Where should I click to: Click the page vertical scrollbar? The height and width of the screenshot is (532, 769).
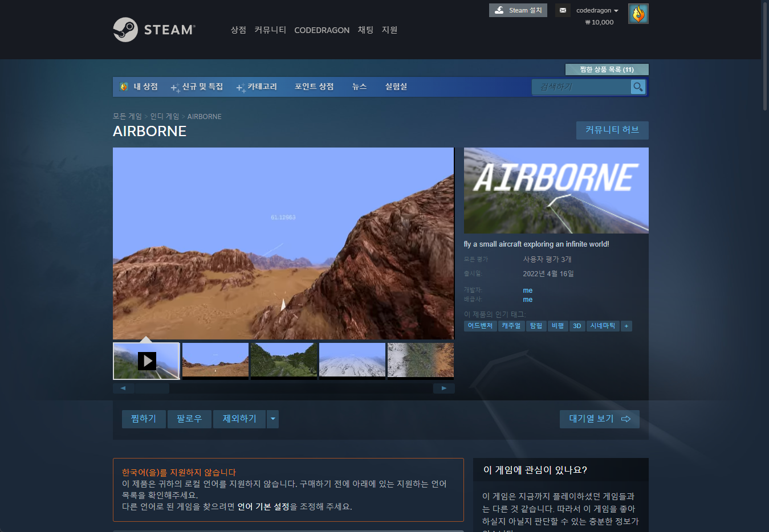(x=765, y=56)
